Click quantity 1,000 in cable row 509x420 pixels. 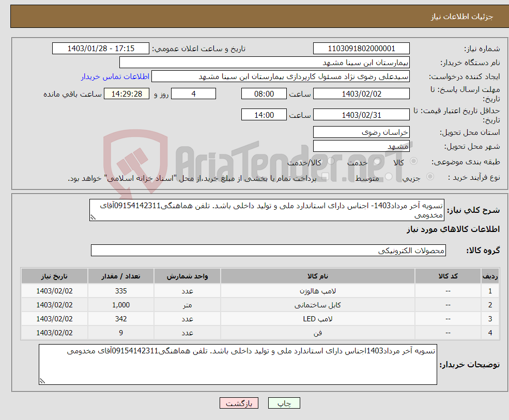pyautogui.click(x=121, y=305)
